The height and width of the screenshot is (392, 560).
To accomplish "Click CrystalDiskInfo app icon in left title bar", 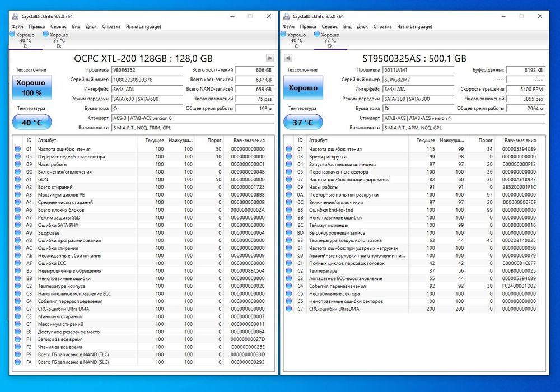I will pyautogui.click(x=15, y=16).
